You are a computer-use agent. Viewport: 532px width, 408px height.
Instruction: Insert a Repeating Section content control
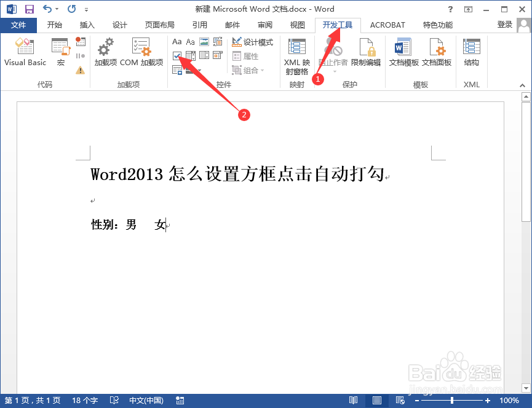[177, 70]
